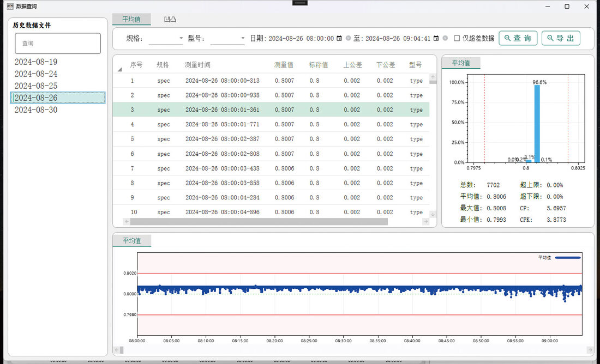This screenshot has width=600, height=364.
Task: Switch to the 凹凸 tab
Action: [x=170, y=19]
